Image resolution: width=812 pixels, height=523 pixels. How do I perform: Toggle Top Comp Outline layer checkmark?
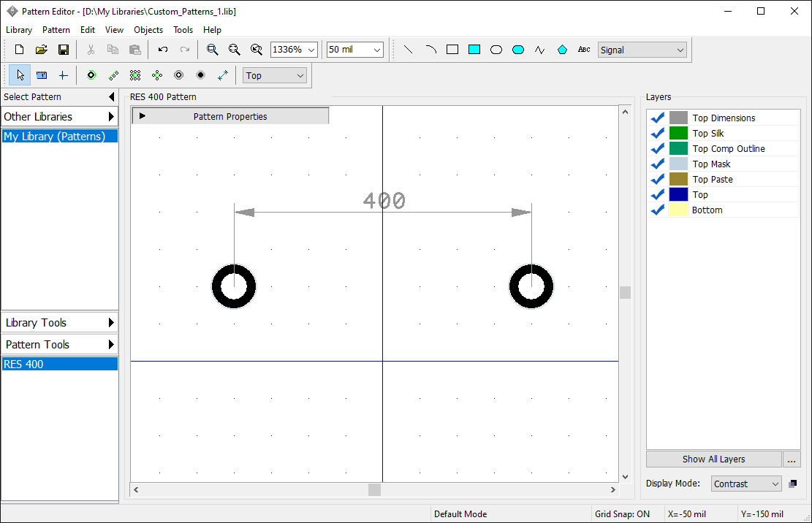point(658,149)
